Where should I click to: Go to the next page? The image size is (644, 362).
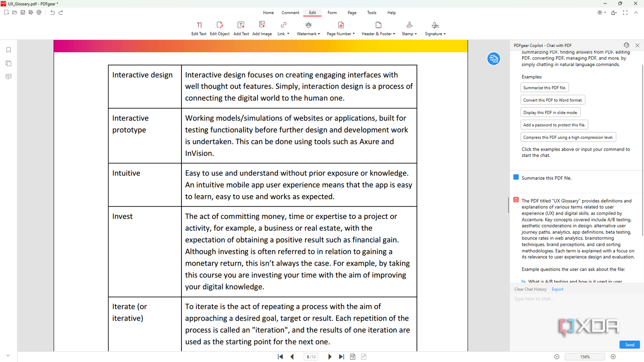pos(330,357)
